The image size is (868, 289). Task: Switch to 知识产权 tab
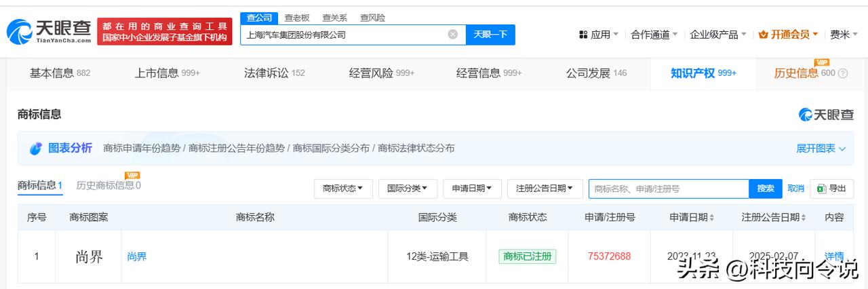pyautogui.click(x=703, y=73)
